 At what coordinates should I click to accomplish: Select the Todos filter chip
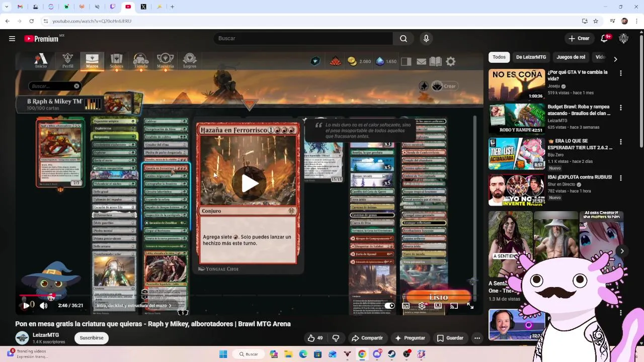(499, 57)
